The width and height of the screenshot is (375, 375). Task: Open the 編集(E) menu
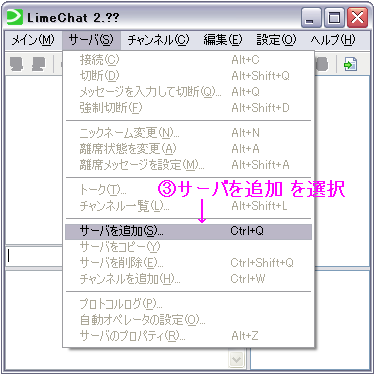click(x=223, y=40)
